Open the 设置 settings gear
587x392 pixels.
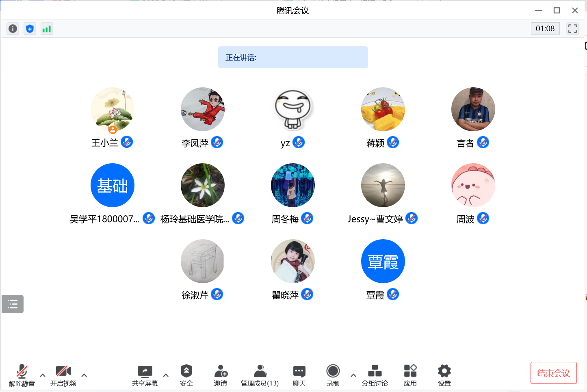tap(444, 375)
